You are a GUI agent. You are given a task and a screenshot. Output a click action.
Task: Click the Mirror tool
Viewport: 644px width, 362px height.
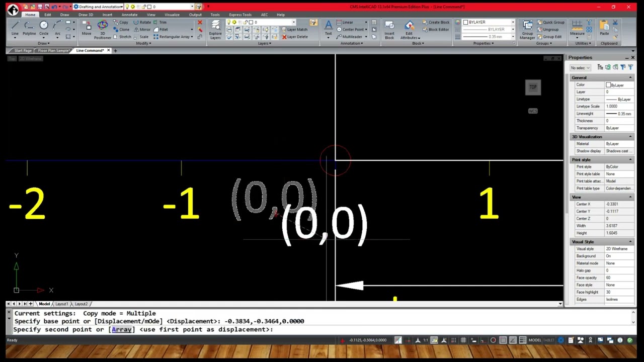click(x=142, y=30)
